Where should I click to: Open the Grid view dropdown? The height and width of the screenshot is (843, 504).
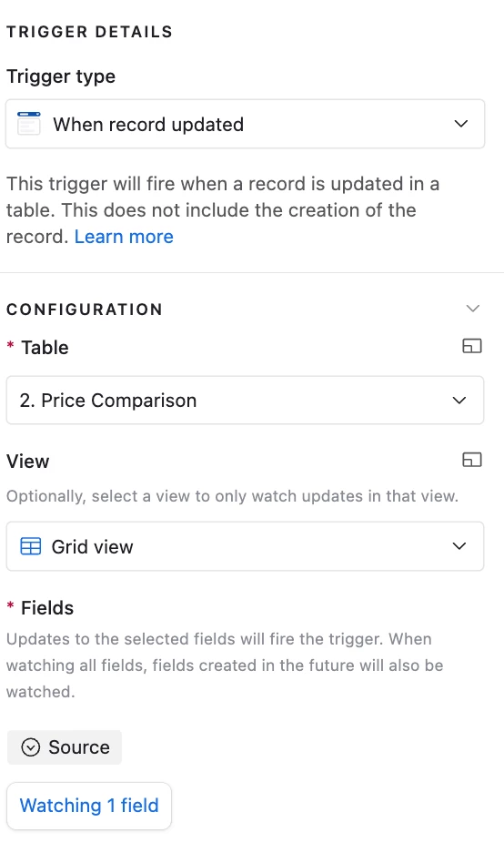(245, 546)
